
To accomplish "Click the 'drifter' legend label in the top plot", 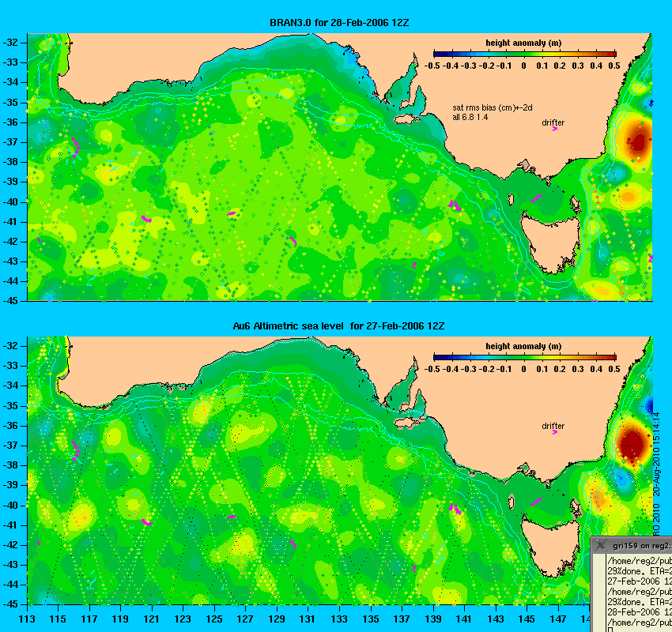I will [553, 122].
